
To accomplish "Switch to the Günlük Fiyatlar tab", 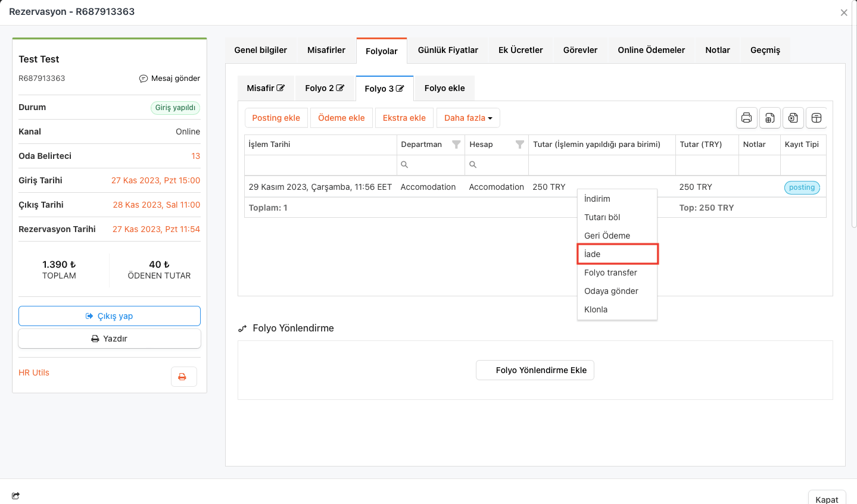I will pyautogui.click(x=448, y=50).
